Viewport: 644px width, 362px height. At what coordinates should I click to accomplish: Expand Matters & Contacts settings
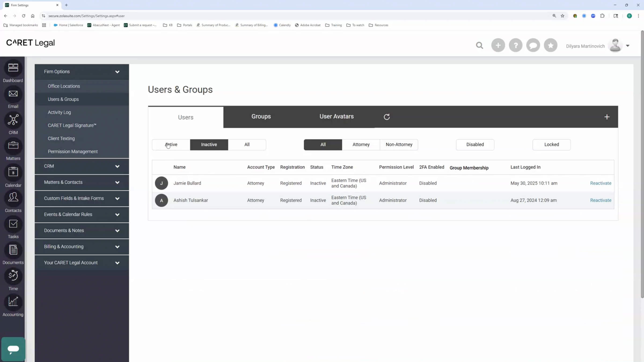click(x=82, y=182)
